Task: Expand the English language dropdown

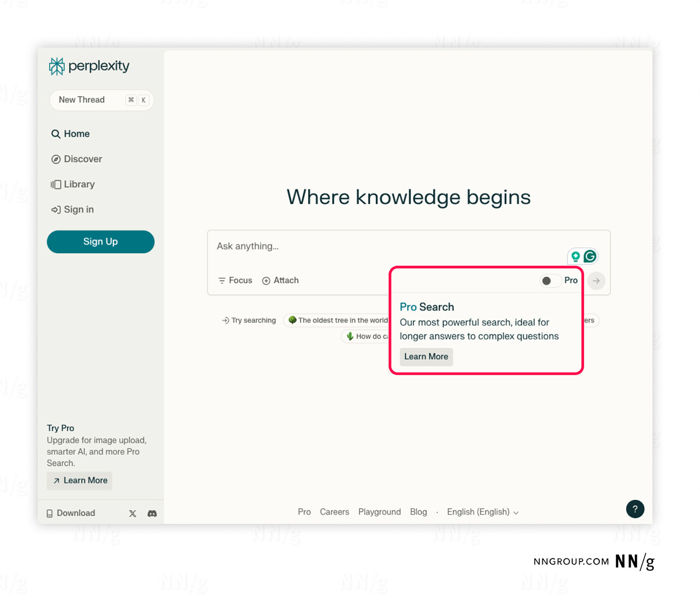Action: [x=482, y=511]
